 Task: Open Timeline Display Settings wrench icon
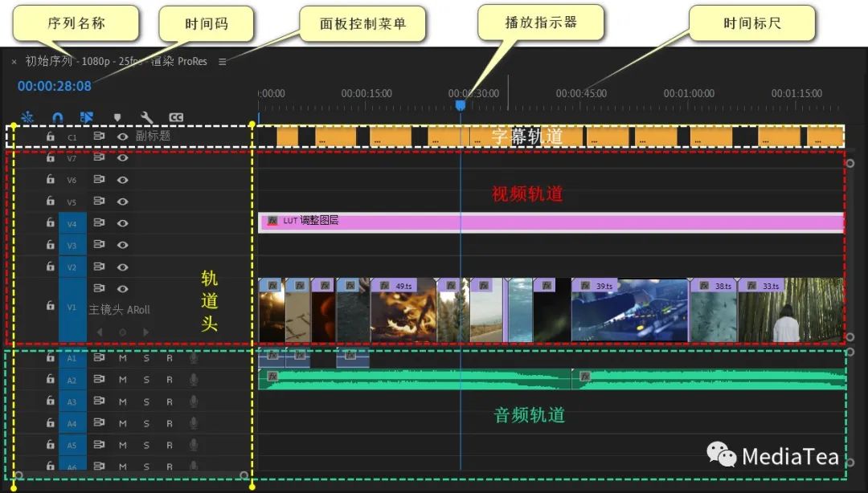coord(147,117)
